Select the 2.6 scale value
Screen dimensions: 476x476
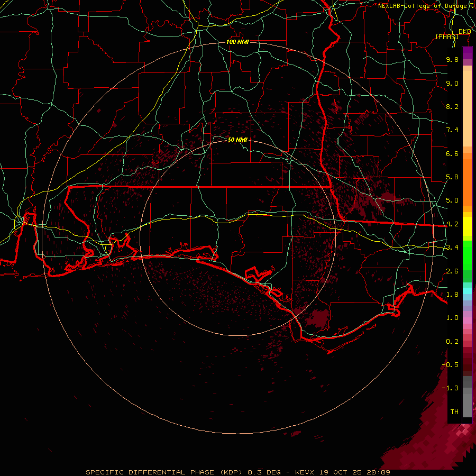[x=452, y=271]
